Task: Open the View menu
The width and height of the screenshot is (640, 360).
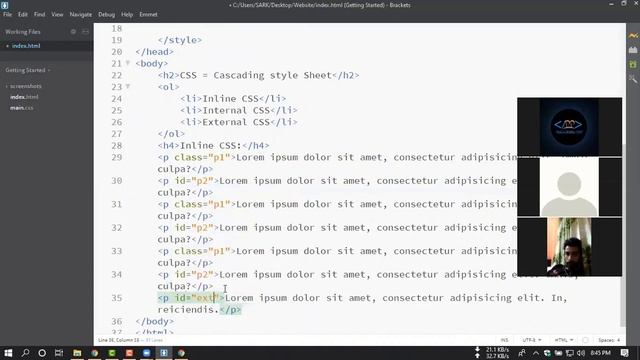Action: (57, 14)
